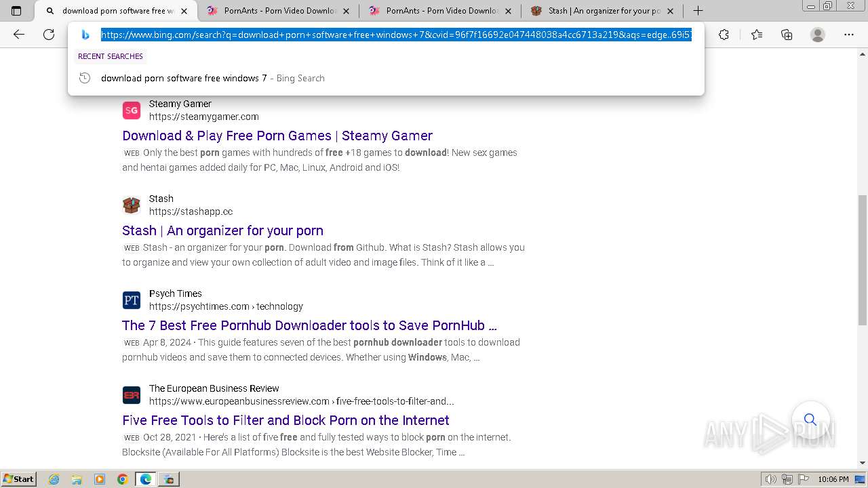
Task: Click the Action Center flag tray icon
Action: click(803, 479)
